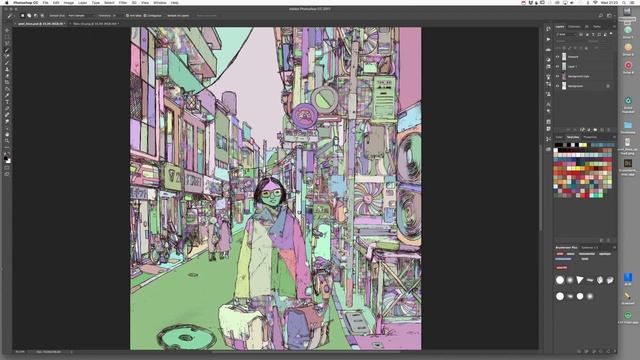Viewport: 640px width, 360px height.
Task: Hide the Background layer
Action: click(558, 86)
